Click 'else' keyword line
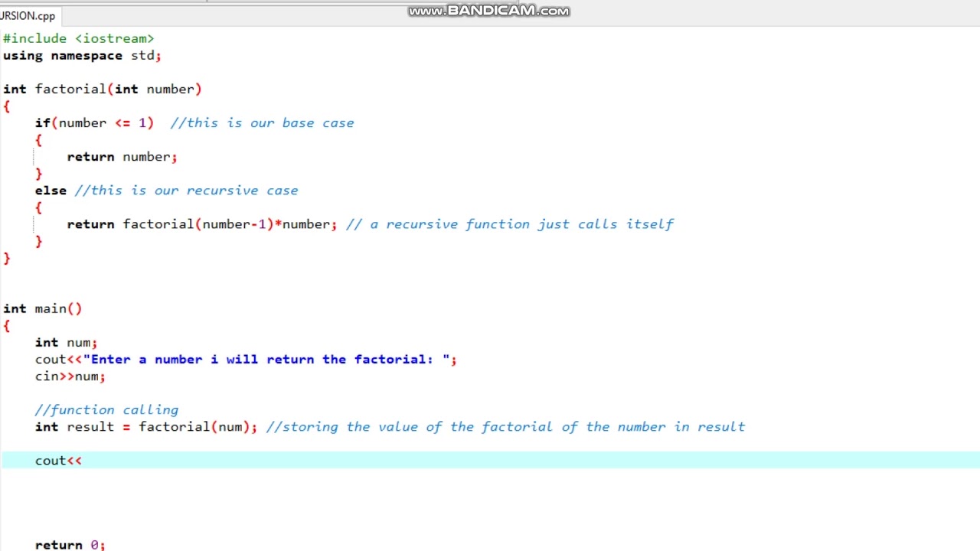The image size is (980, 551). point(51,190)
